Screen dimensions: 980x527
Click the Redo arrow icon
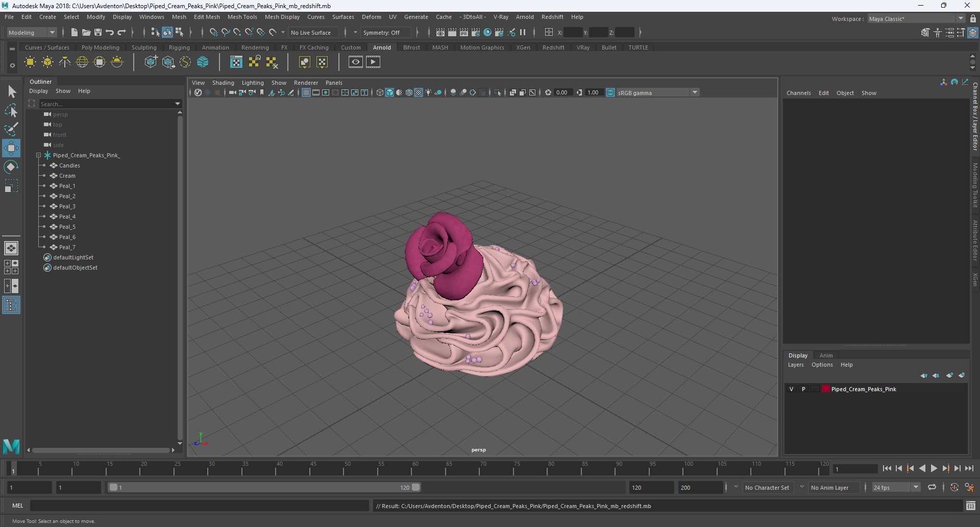pos(121,32)
